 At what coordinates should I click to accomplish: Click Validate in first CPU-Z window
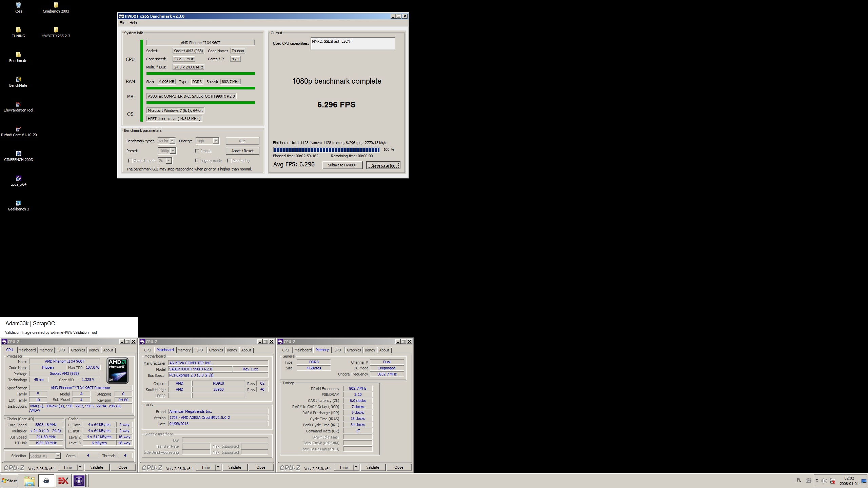click(97, 467)
